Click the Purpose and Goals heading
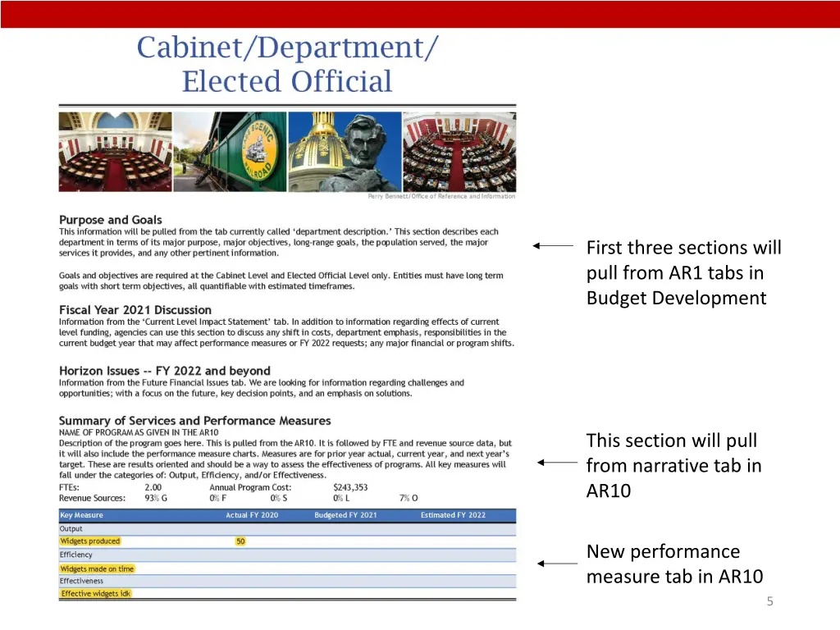The width and height of the screenshot is (840, 630). coord(111,220)
